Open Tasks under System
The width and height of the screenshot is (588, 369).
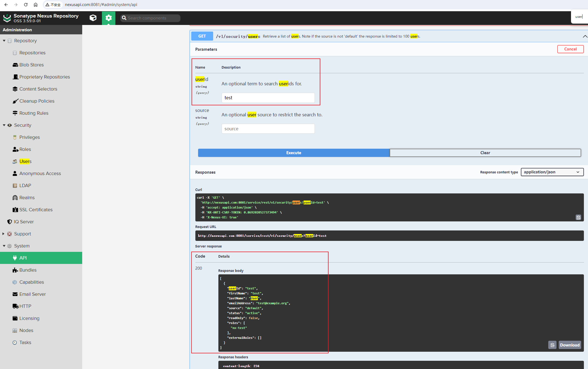tap(25, 342)
